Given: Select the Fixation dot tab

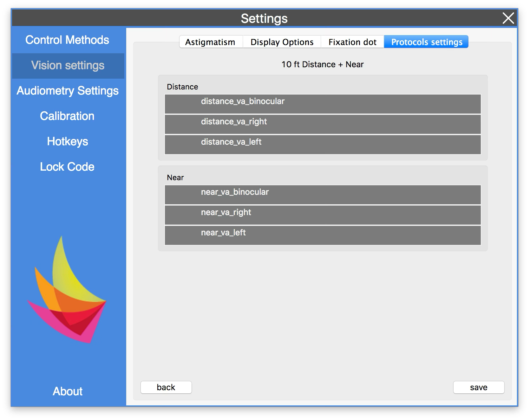Looking at the screenshot, I should point(352,42).
